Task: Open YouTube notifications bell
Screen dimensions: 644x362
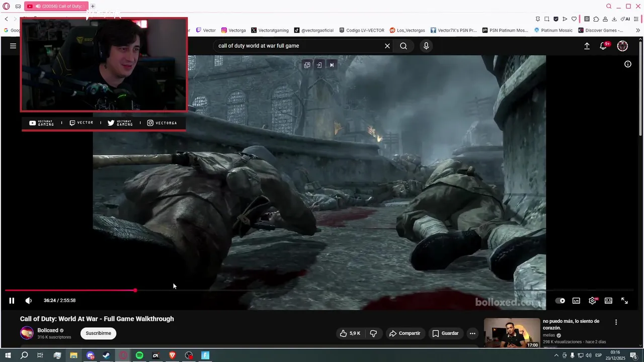Action: [603, 46]
